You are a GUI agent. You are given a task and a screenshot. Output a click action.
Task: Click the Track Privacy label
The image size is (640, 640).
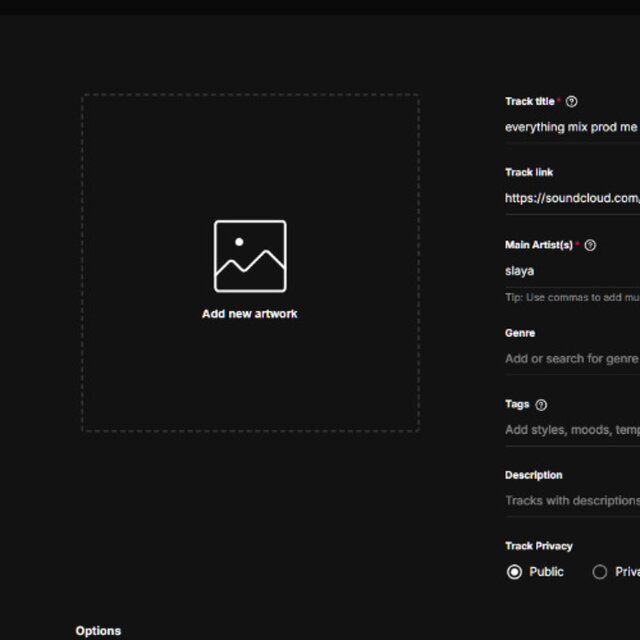pos(539,546)
